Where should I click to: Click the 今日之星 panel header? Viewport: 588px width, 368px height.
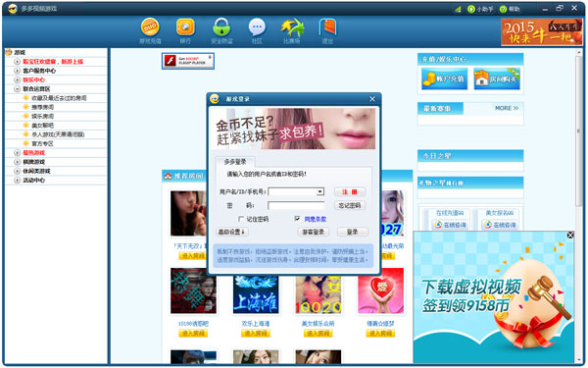pos(470,156)
